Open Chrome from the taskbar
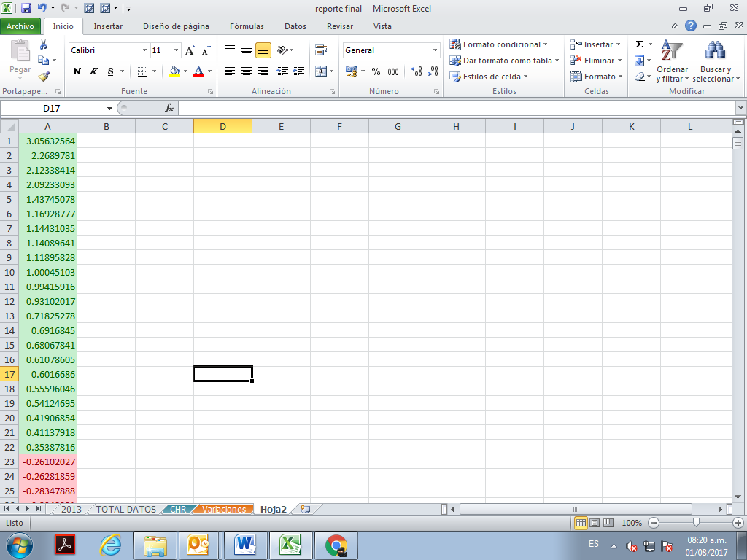Viewport: 747px width, 560px height. (336, 545)
